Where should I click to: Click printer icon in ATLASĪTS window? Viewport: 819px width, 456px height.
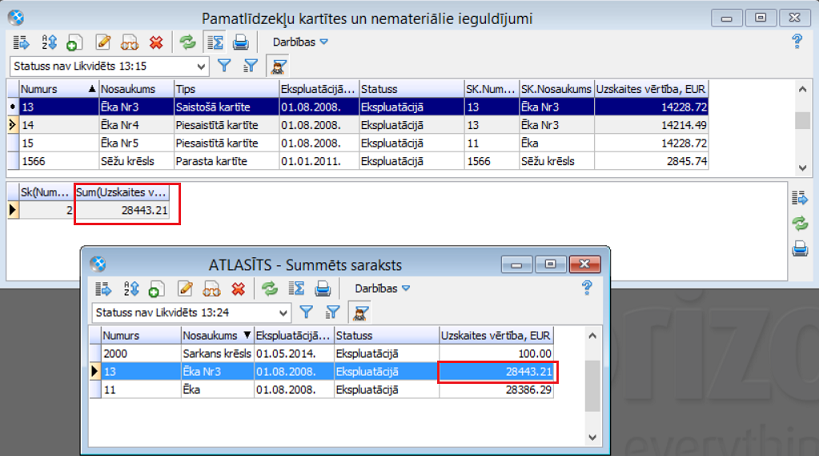coord(322,289)
